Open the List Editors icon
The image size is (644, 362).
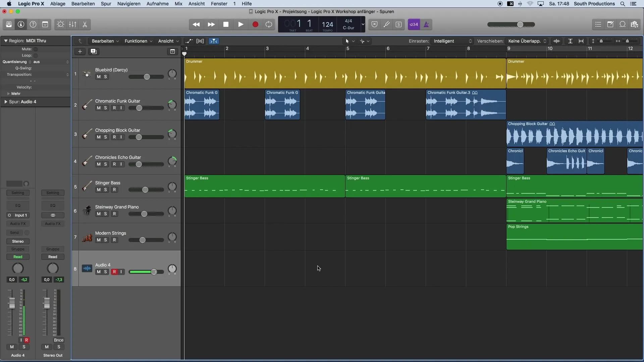click(598, 24)
